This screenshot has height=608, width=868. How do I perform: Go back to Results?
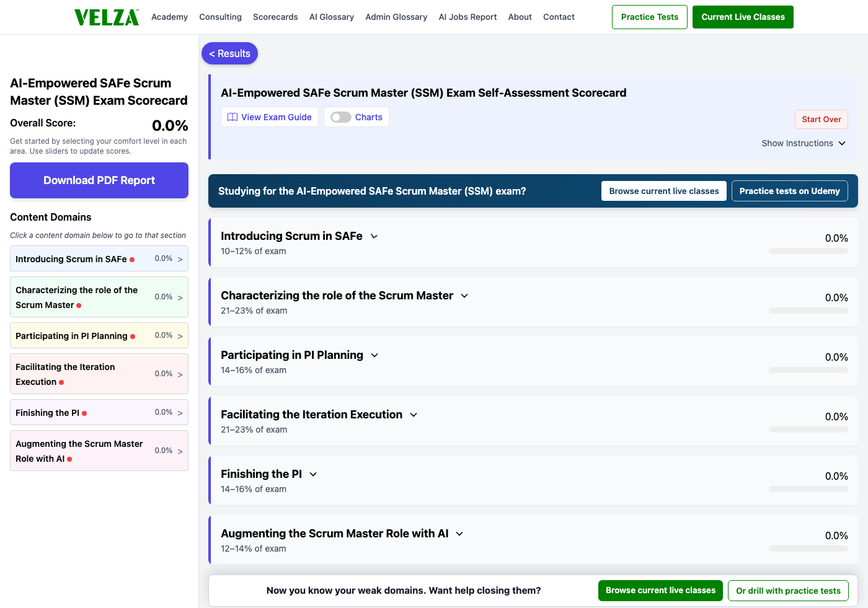[x=229, y=53]
